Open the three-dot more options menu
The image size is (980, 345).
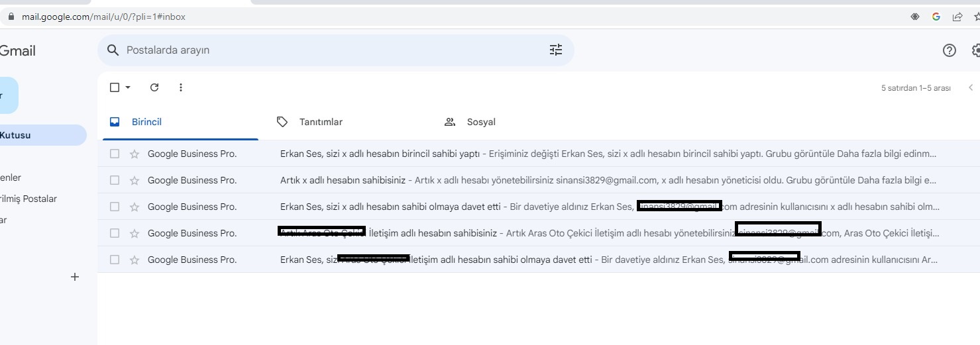pos(181,87)
